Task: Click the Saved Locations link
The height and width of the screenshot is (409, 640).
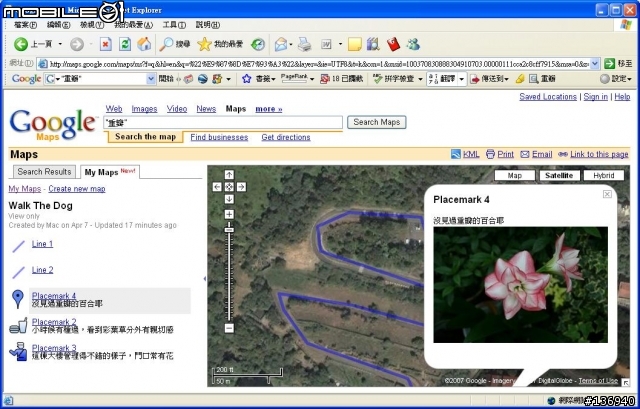Action: [548, 97]
